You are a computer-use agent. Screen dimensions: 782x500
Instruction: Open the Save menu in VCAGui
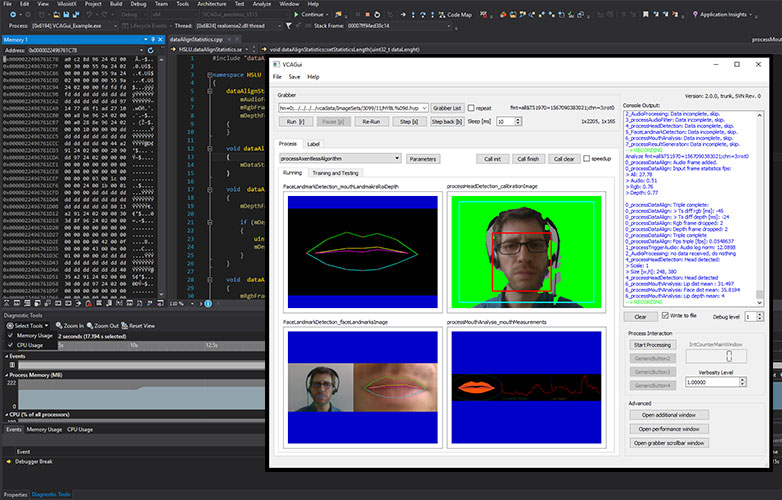294,76
